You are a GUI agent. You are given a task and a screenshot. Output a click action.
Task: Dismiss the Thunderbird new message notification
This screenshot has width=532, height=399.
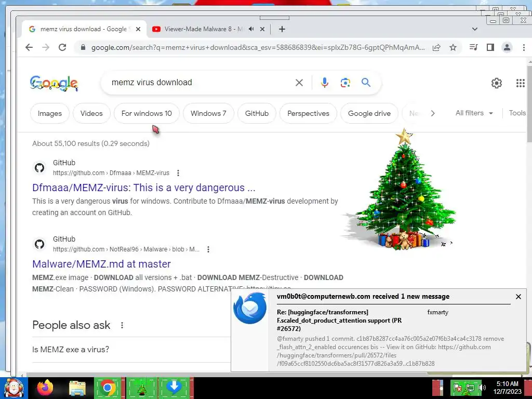(518, 297)
